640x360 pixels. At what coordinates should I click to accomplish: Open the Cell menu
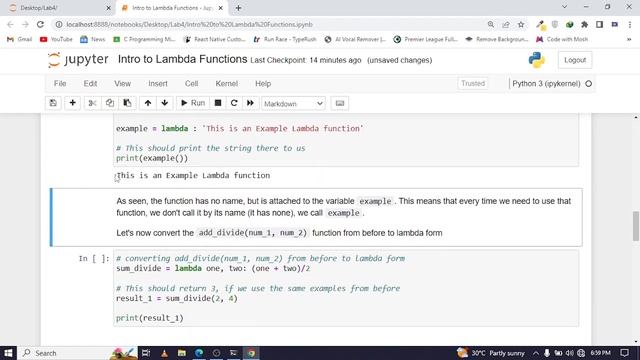191,84
